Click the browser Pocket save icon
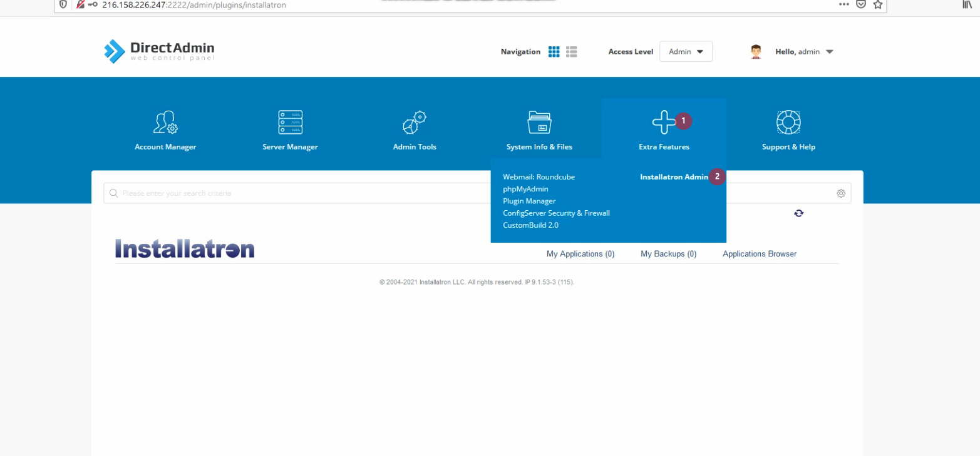This screenshot has height=456, width=980. click(861, 4)
